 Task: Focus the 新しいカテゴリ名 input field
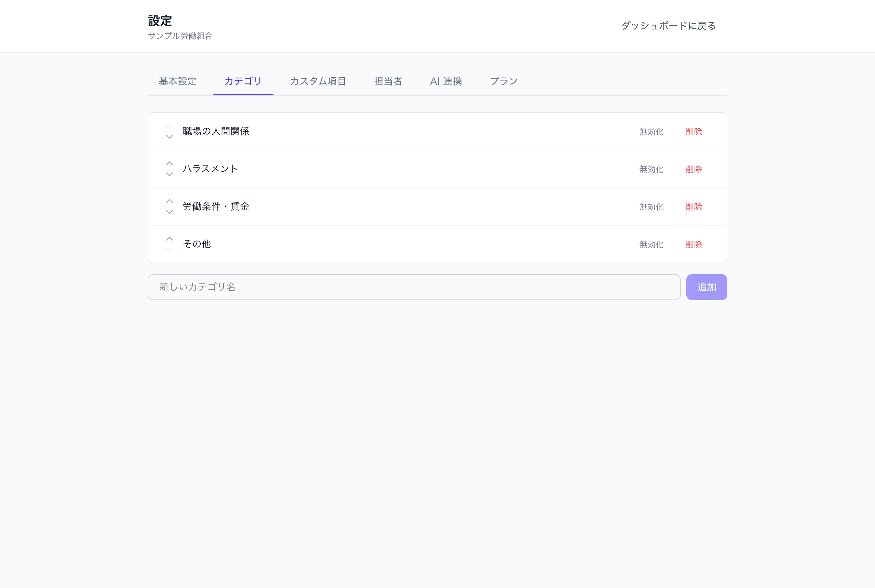[414, 287]
